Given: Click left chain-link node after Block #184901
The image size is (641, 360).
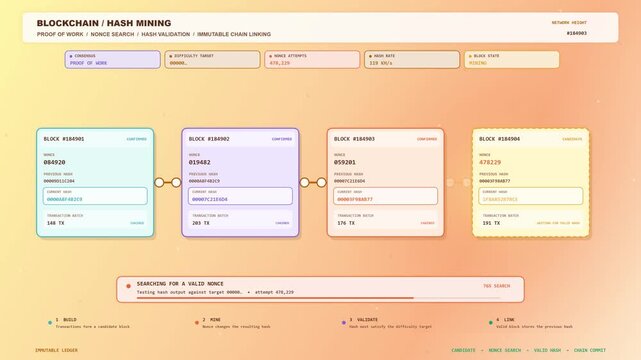Looking at the screenshot, I should 159,183.
